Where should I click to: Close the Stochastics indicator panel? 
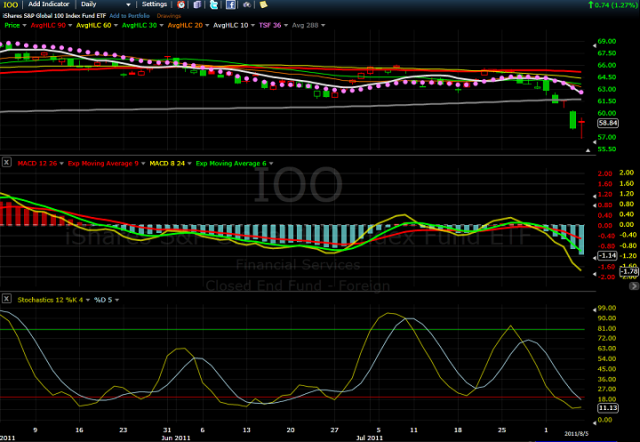pos(7,299)
